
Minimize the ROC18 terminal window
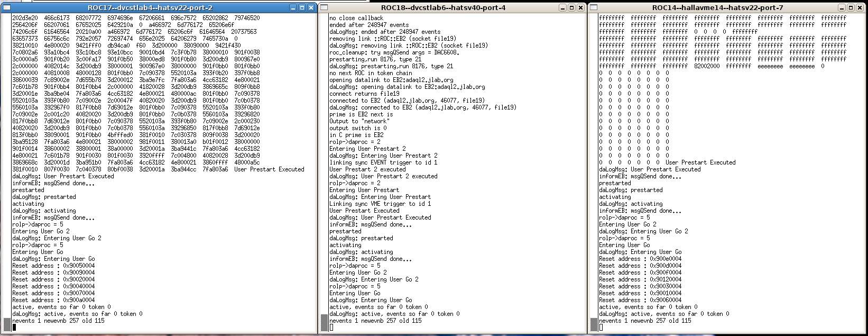(563, 8)
